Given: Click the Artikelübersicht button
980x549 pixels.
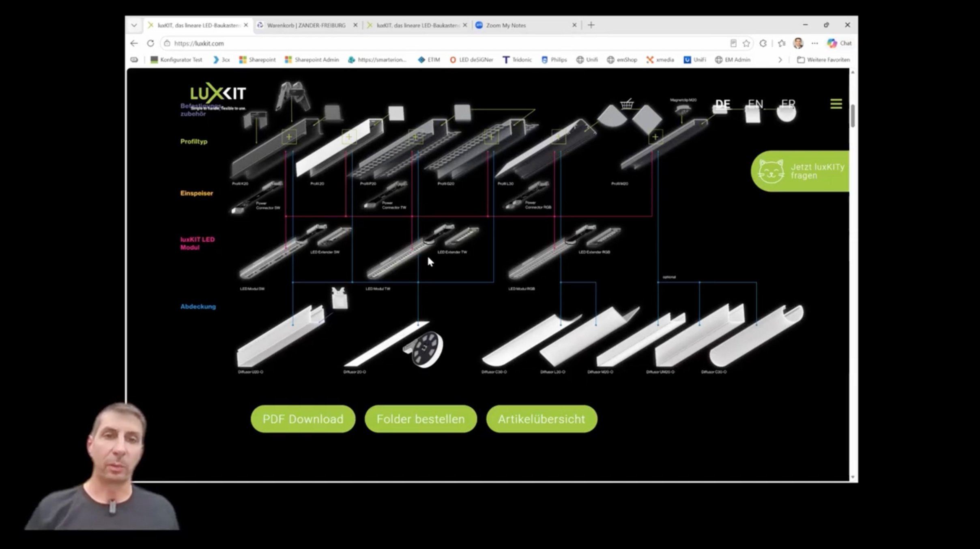Looking at the screenshot, I should pos(542,419).
